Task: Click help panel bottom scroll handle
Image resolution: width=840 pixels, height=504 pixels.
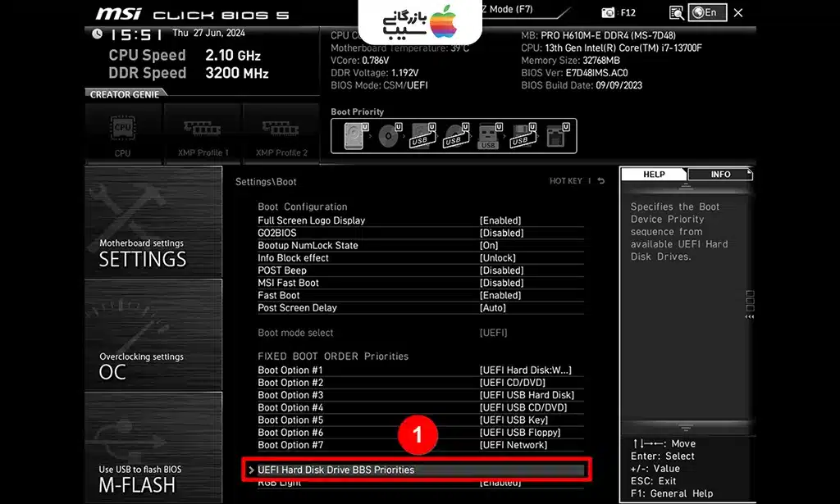Action: point(685,428)
